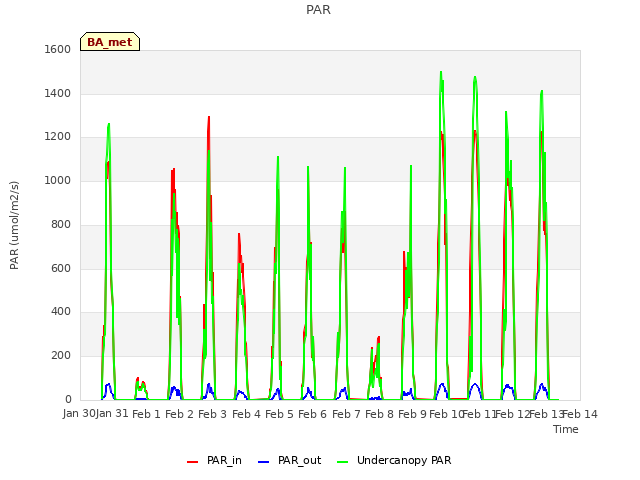640x480 pixels.
Task: Click the Feb 1 x-axis tick label
Action: [146, 414]
